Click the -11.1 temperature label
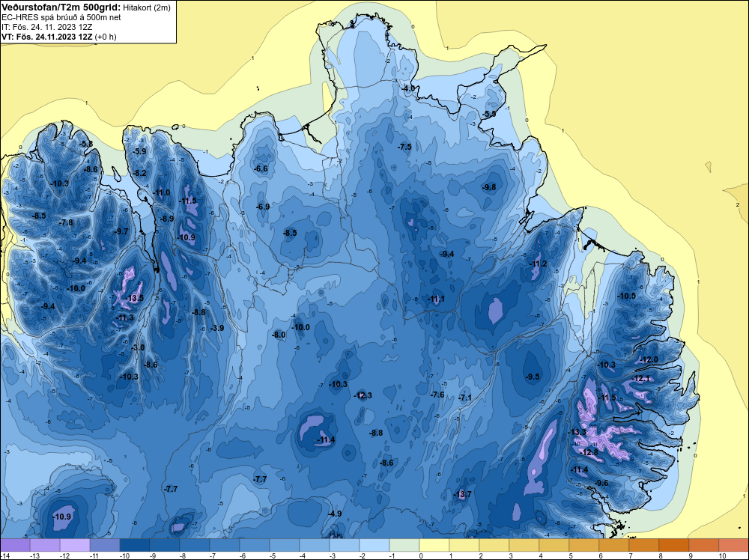The image size is (749, 560). (437, 299)
